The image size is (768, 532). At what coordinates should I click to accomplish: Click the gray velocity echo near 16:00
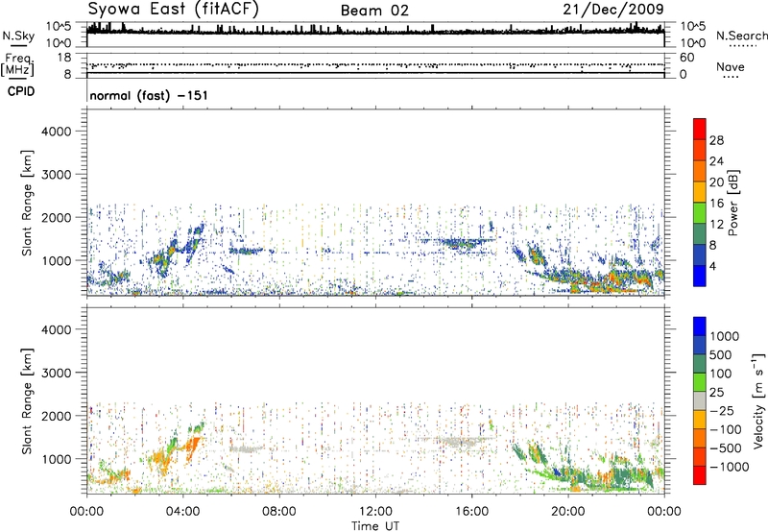(x=458, y=443)
